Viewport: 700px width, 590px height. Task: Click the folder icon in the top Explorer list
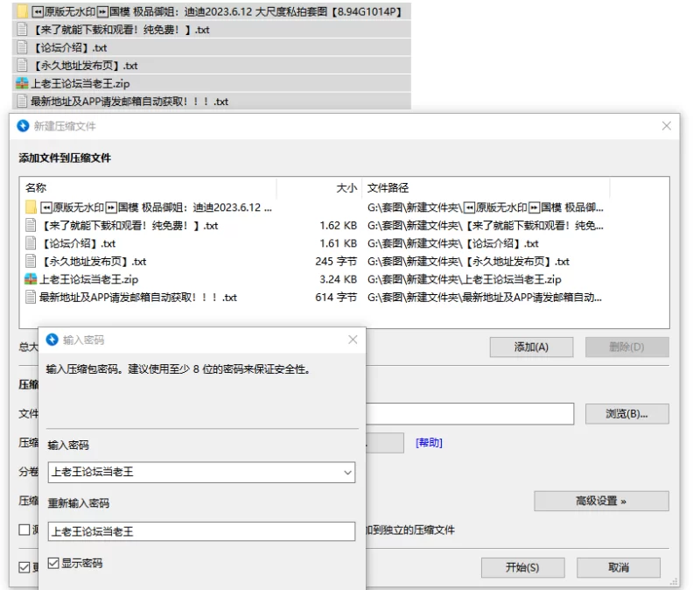point(23,12)
